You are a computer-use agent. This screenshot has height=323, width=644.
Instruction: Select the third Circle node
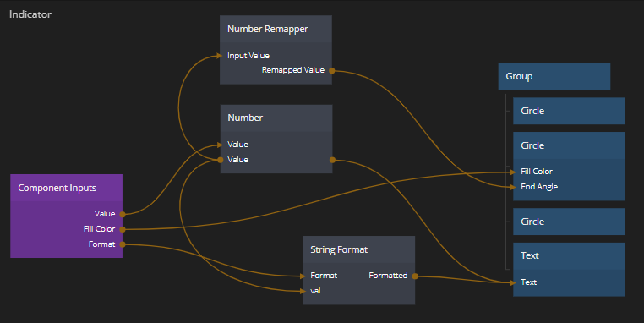(x=569, y=222)
